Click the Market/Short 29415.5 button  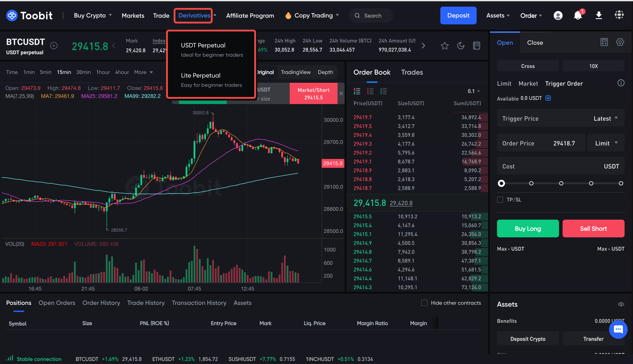[x=313, y=93]
